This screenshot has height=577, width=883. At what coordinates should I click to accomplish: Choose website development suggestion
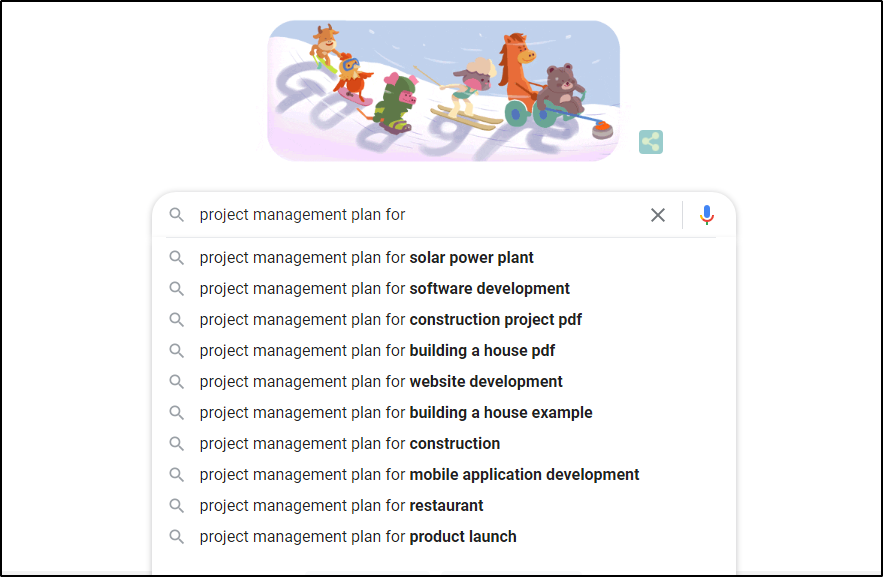[381, 382]
